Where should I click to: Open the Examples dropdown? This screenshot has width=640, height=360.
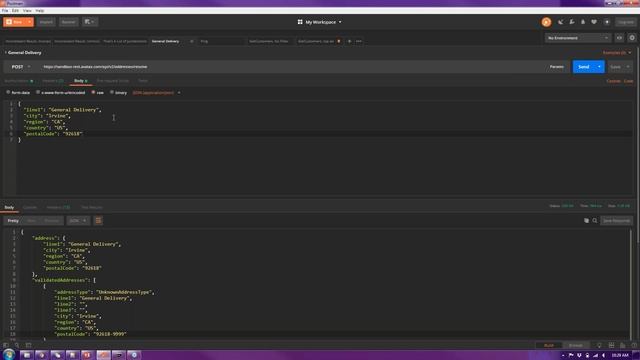coord(617,53)
